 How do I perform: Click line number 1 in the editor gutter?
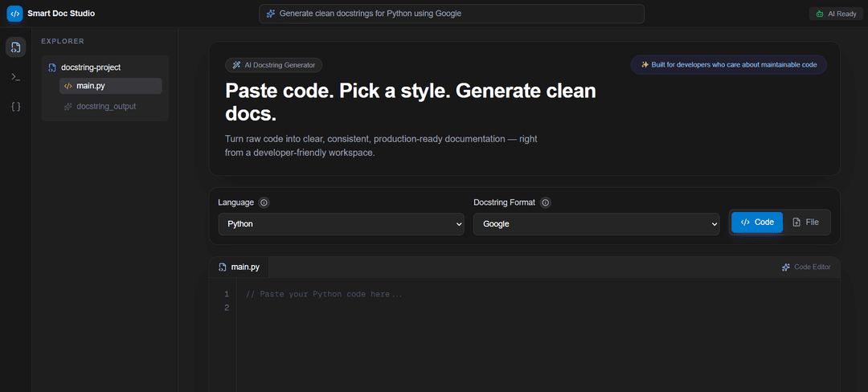[x=227, y=294]
